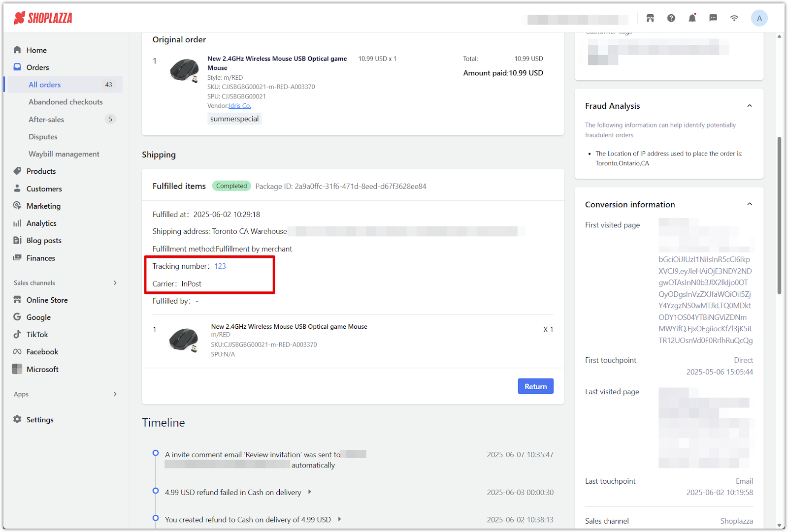Click the Microsoft squares icon
The height and width of the screenshot is (532, 788).
(17, 369)
